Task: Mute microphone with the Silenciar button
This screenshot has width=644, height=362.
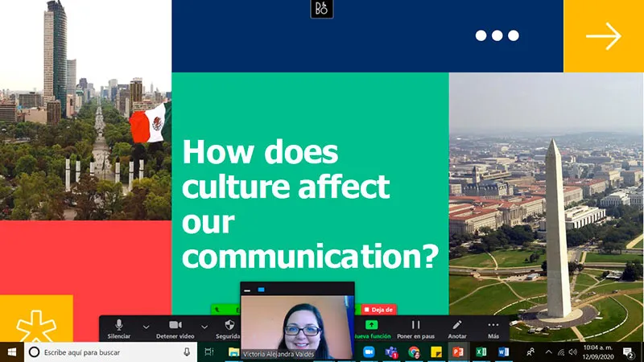Action: (x=119, y=328)
